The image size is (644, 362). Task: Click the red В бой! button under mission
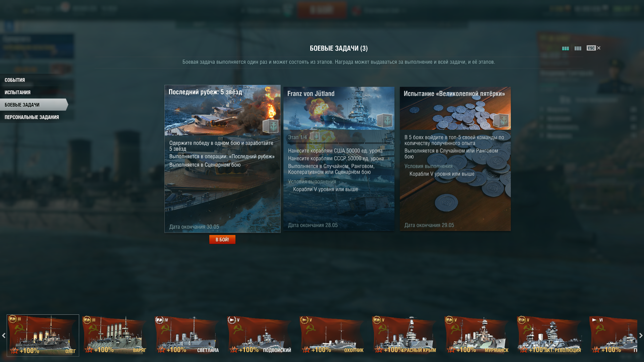[x=222, y=240]
